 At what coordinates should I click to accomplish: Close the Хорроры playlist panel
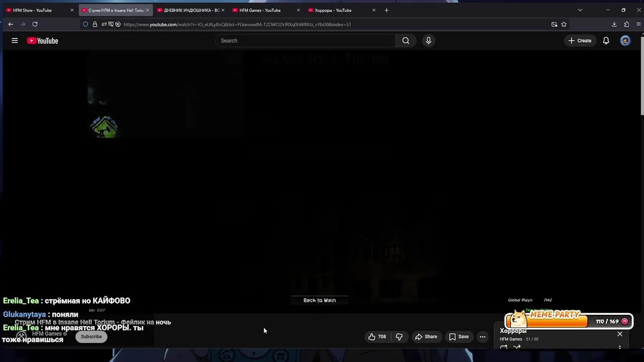pyautogui.click(x=620, y=334)
